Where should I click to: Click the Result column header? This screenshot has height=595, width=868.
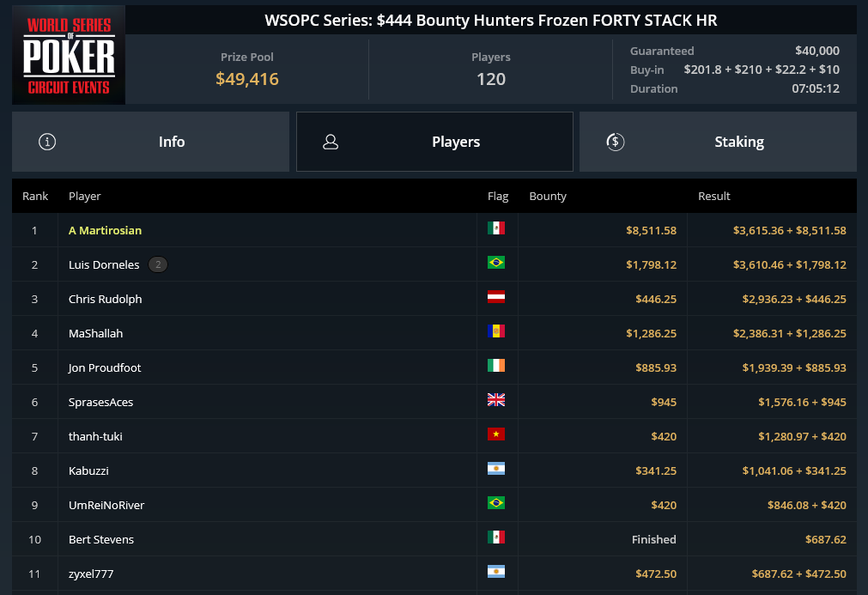(x=713, y=196)
